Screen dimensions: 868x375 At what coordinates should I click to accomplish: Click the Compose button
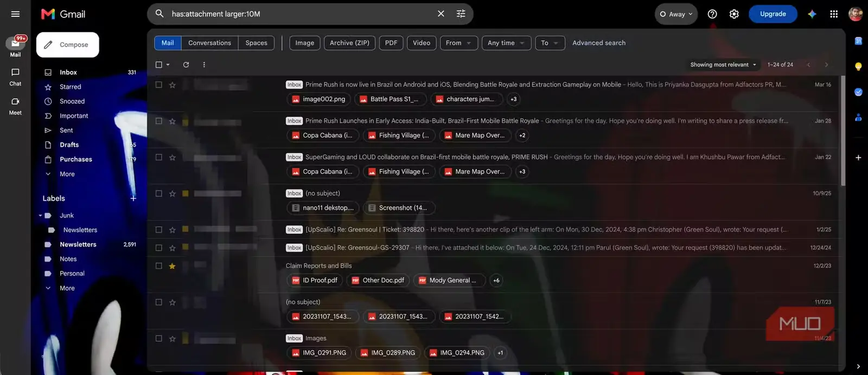(x=67, y=44)
